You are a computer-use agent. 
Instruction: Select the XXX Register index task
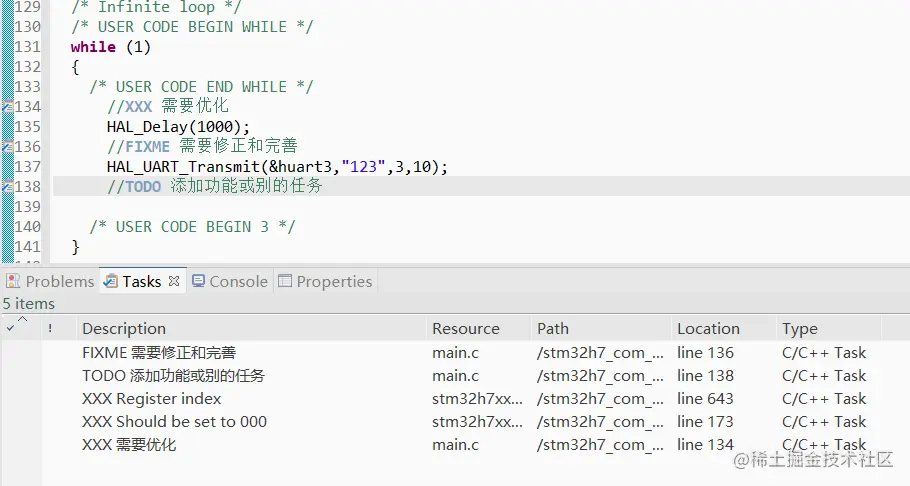[455, 399]
